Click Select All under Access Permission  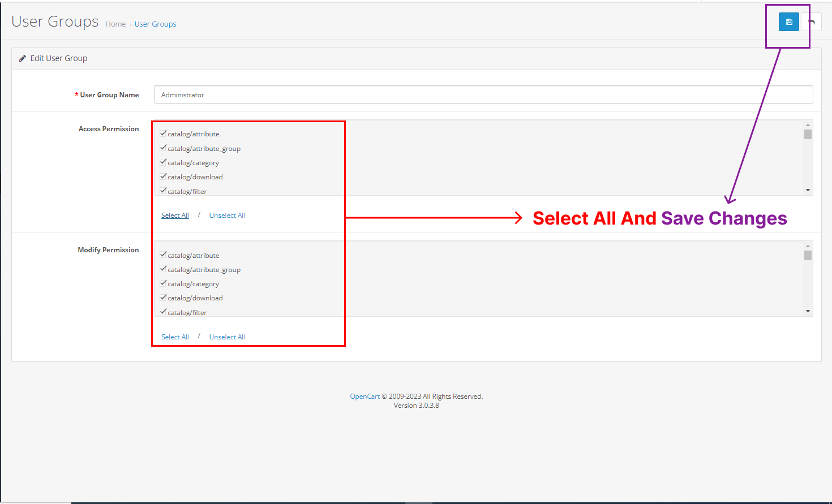[175, 215]
